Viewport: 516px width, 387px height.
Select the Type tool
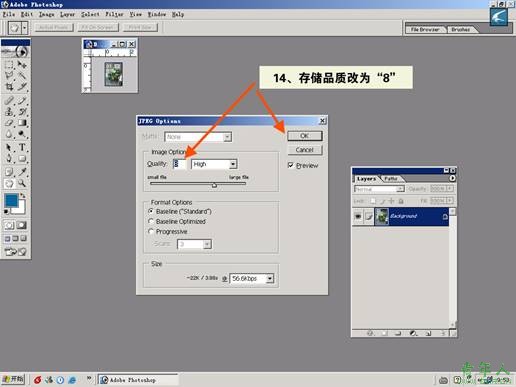point(22,147)
